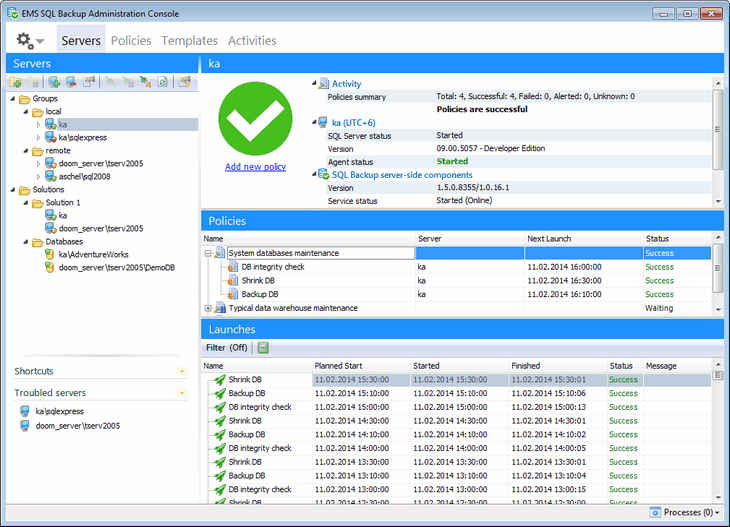Open the gear settings menu

(x=29, y=41)
